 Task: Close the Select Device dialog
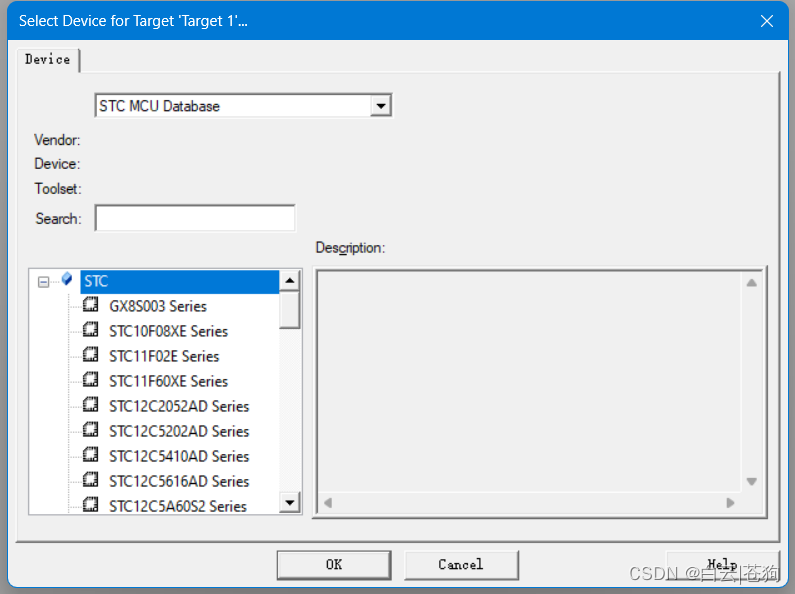767,21
